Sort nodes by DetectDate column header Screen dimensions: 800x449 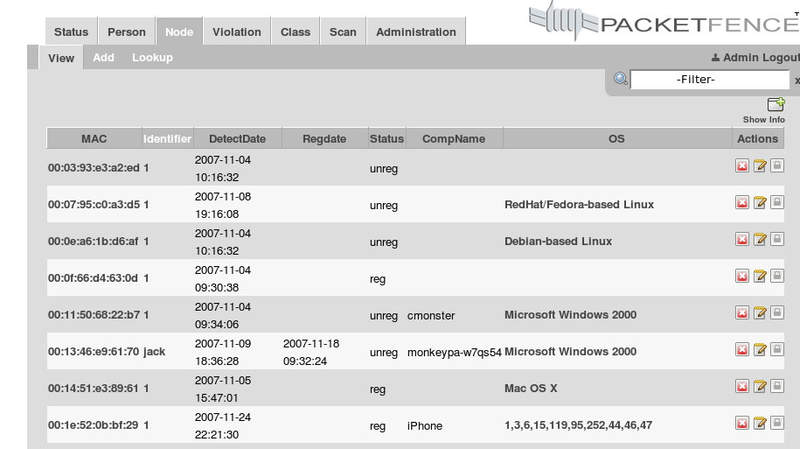coord(238,138)
